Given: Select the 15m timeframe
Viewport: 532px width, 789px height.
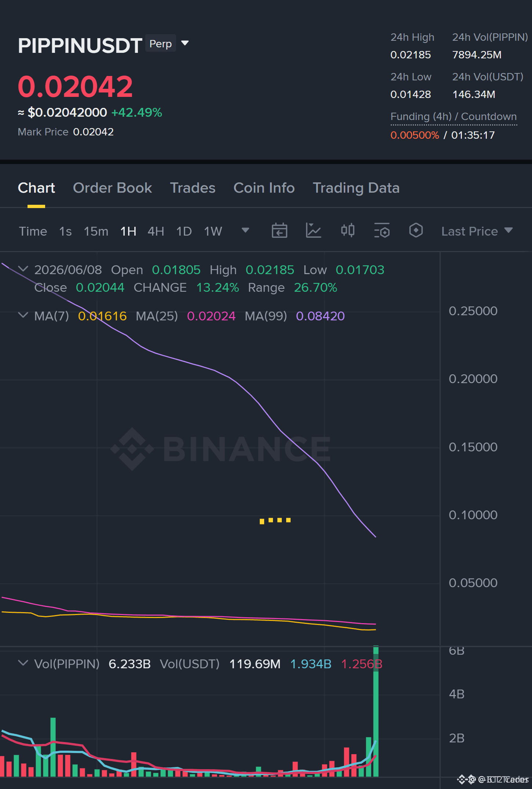Looking at the screenshot, I should click(96, 231).
